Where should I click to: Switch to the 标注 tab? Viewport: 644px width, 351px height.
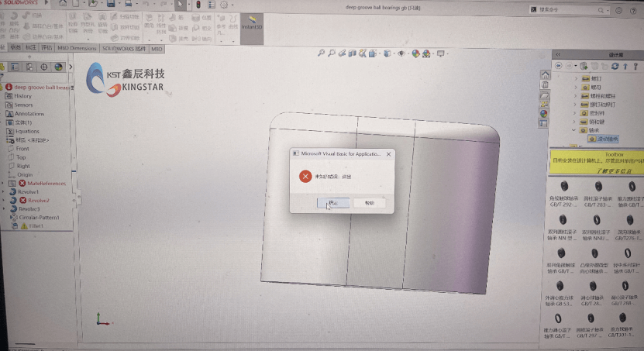click(31, 47)
